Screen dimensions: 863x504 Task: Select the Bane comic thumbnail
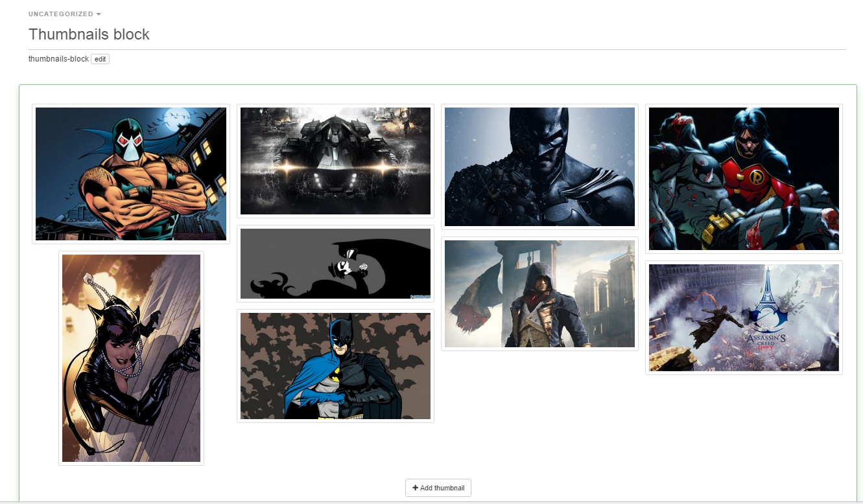coord(131,174)
